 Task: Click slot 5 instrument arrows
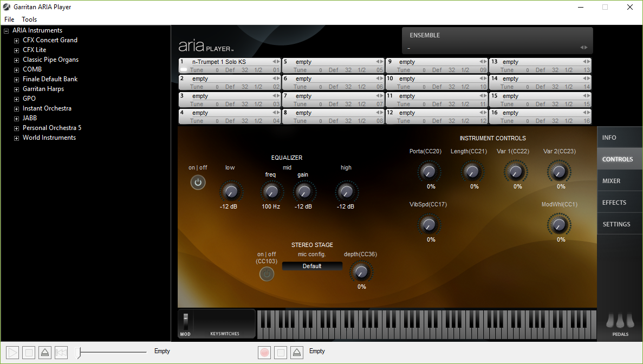coord(380,62)
